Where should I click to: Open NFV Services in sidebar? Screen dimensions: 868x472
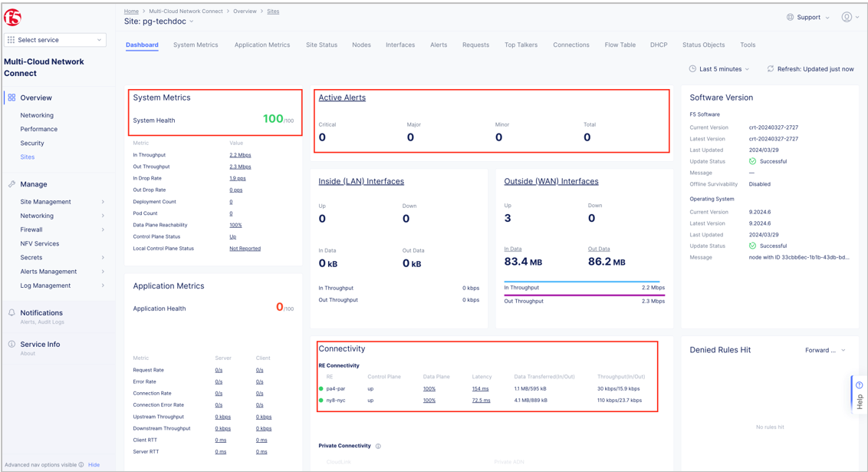coord(39,244)
